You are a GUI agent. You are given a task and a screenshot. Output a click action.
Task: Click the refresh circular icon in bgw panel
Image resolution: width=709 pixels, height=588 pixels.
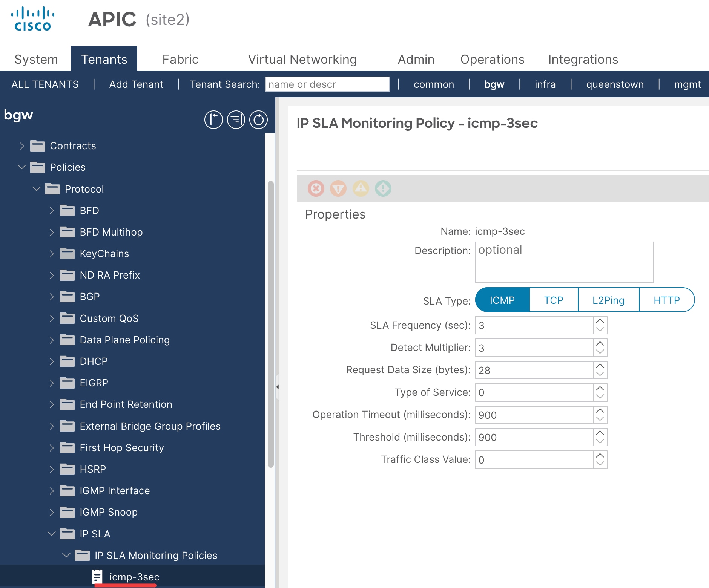259,120
